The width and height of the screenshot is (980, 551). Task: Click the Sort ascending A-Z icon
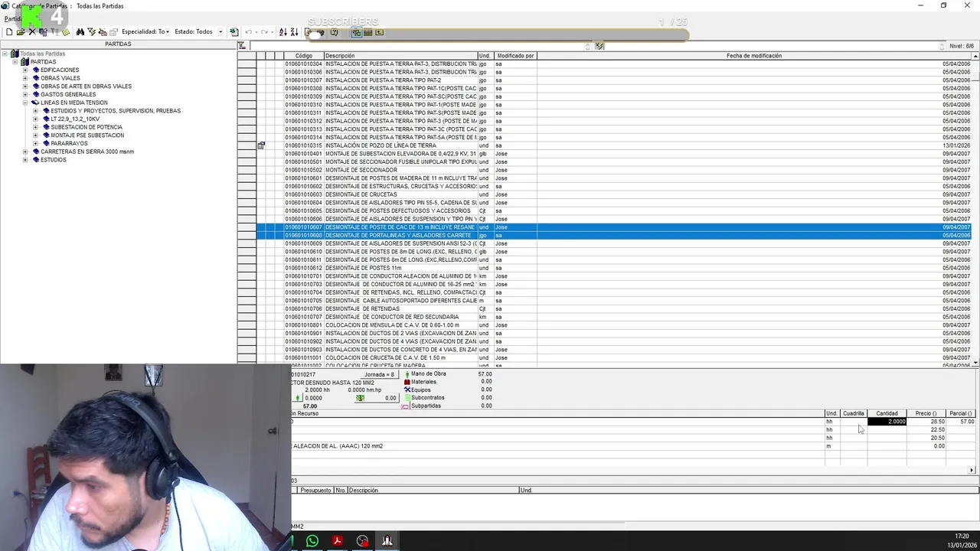point(283,32)
